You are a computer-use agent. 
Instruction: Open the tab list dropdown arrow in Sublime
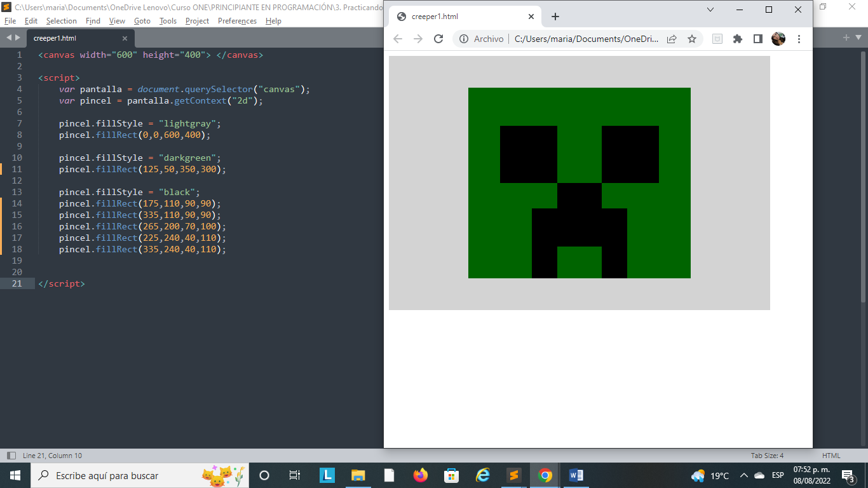(x=858, y=38)
